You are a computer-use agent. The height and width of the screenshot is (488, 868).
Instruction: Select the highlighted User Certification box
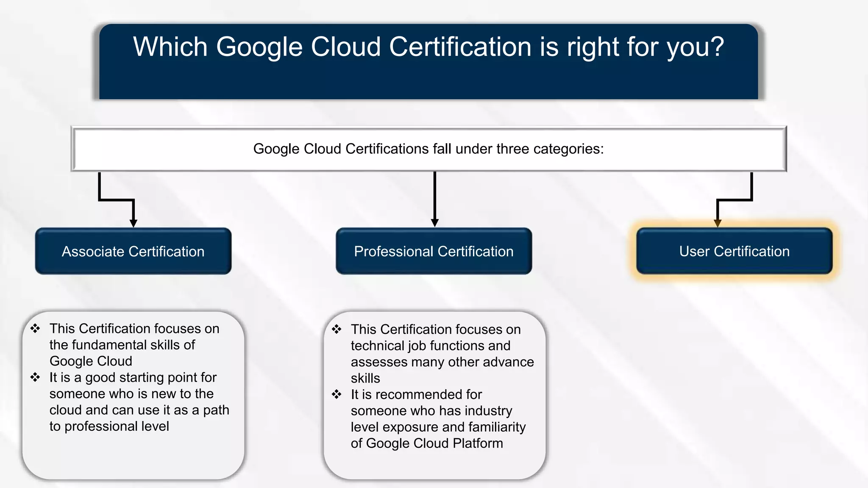point(734,251)
